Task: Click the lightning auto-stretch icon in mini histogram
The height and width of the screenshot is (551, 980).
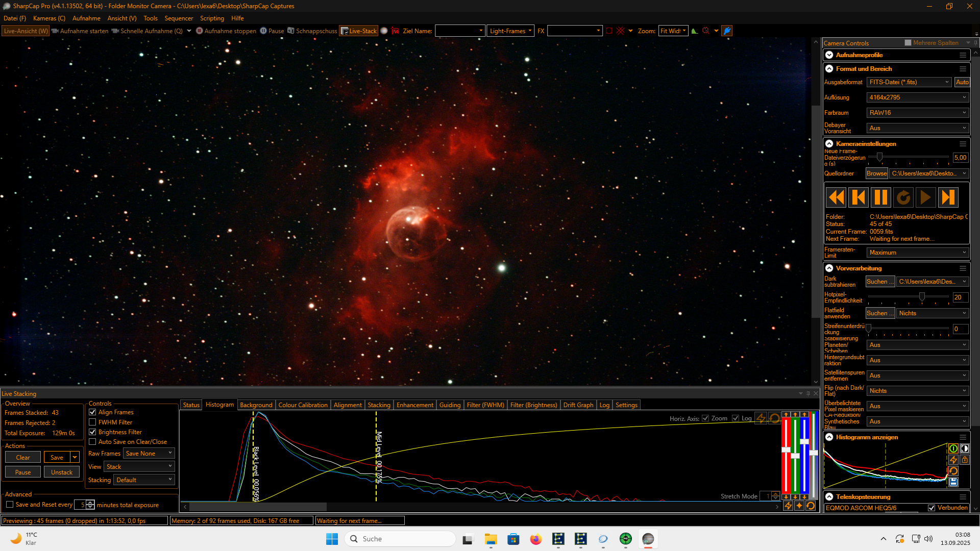Action: [953, 460]
